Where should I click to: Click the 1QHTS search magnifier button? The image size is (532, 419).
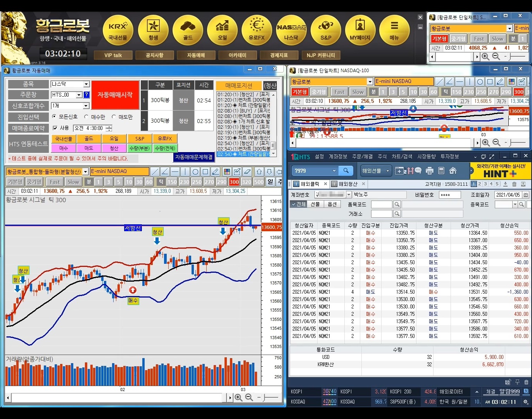tap(346, 171)
